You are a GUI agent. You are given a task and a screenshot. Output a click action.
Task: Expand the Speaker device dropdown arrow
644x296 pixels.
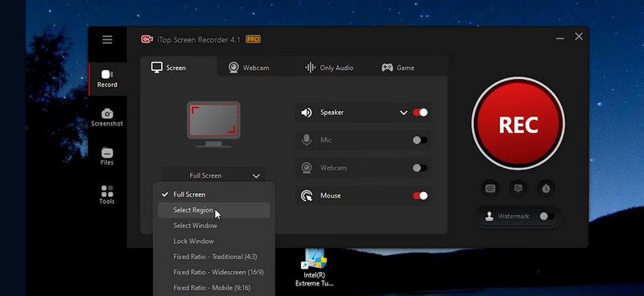pyautogui.click(x=404, y=113)
